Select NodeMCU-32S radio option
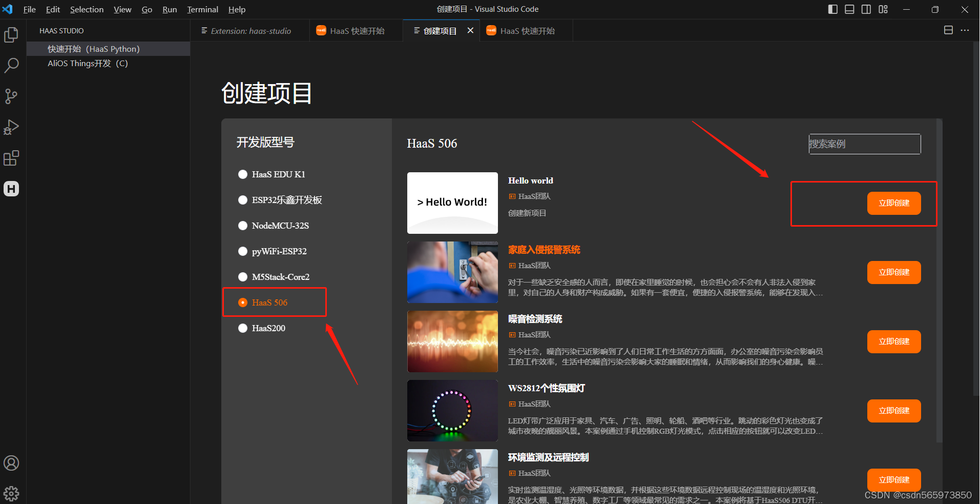This screenshot has height=504, width=980. pos(243,226)
